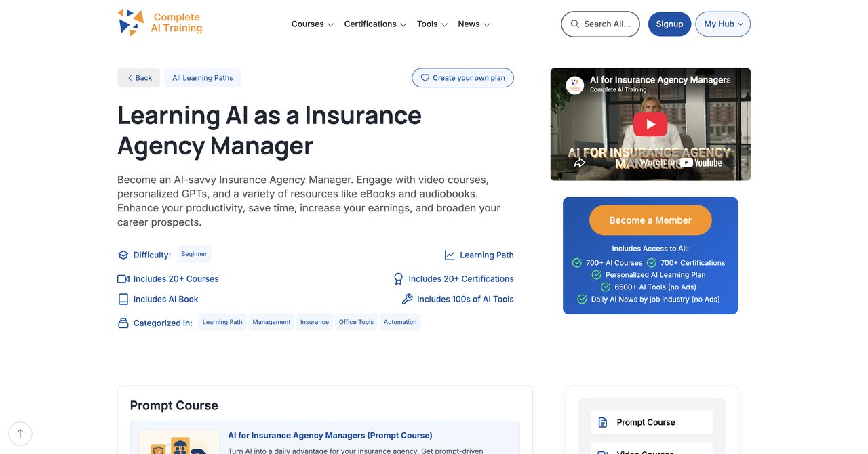Viewport: 868px width, 454px height.
Task: Open the News menu
Action: click(x=474, y=24)
